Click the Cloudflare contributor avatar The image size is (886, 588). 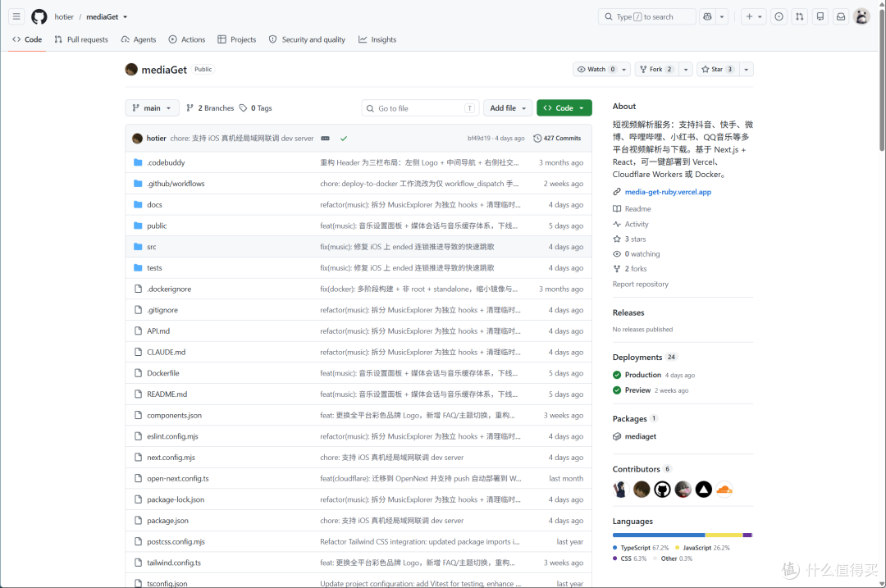tap(724, 489)
